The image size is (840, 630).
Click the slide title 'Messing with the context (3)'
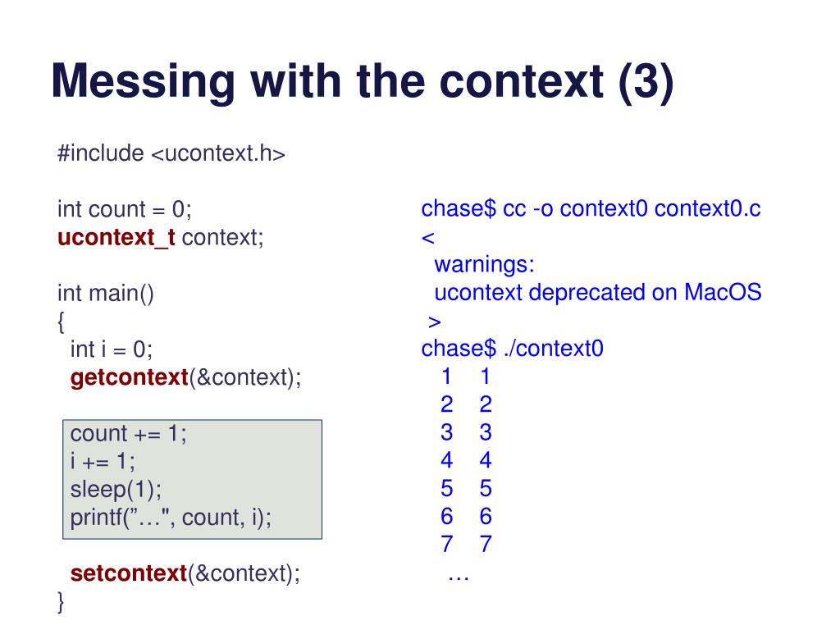coord(362,82)
